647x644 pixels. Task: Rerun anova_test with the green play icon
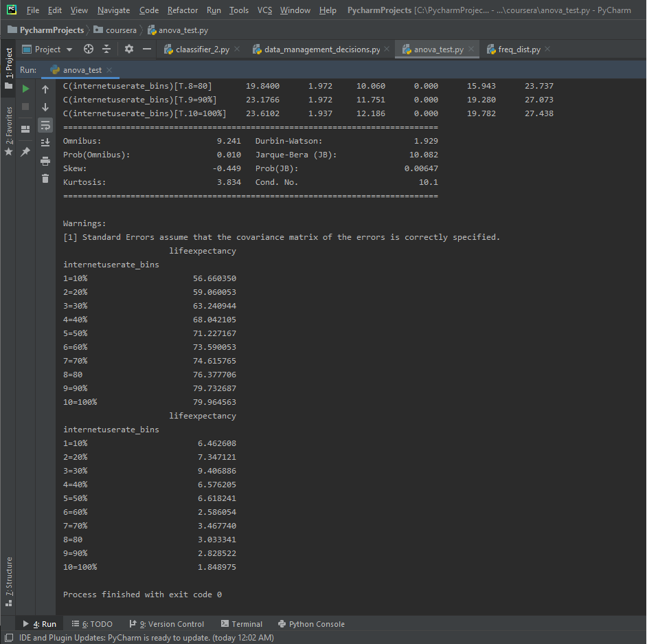25,89
